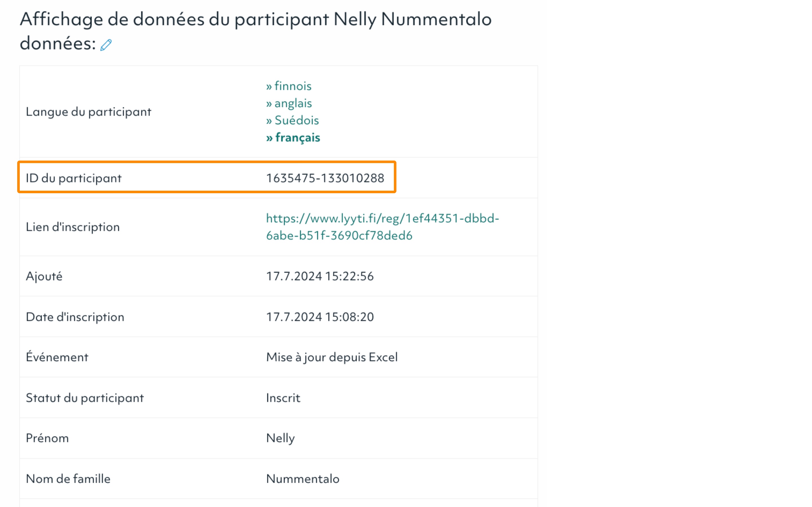812x507 pixels.
Task: Click the Langue du participant label
Action: click(x=88, y=112)
